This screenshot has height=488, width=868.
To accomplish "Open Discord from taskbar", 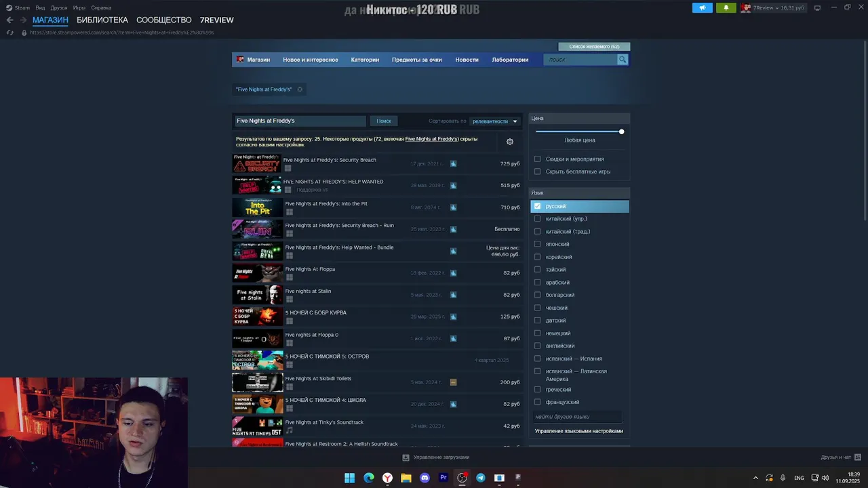I will click(425, 478).
